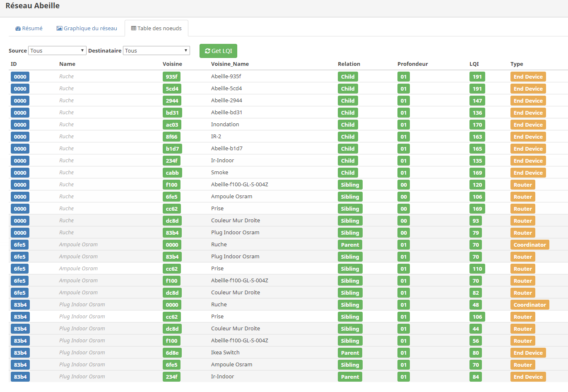Click the Coordinator badge in 83b4 row
Screen dimensions: 568x392
(x=529, y=305)
